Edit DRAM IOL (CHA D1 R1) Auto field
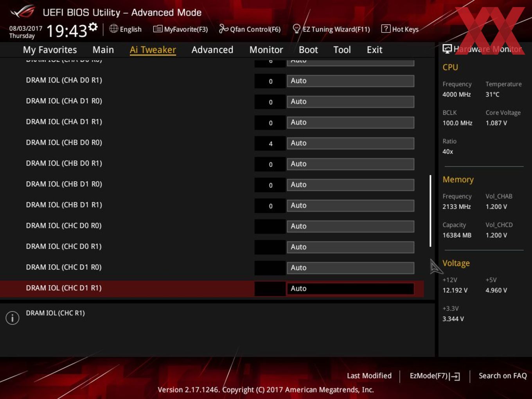 (350, 122)
